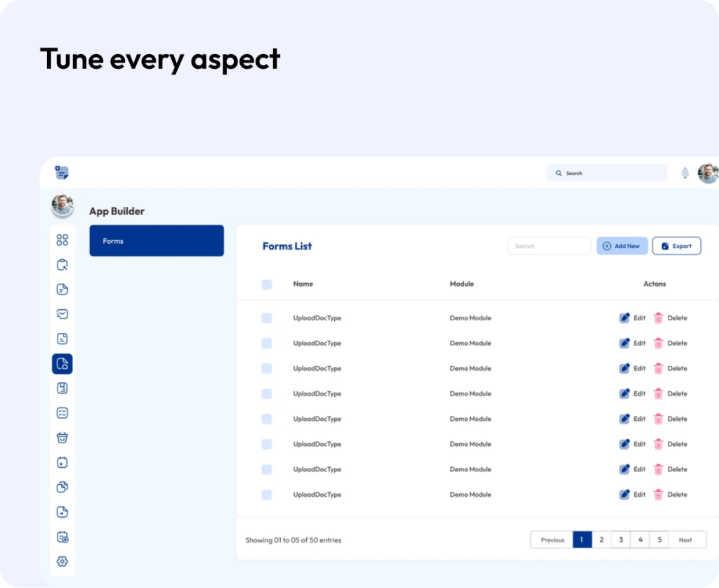
Task: Click the shopping basket sidebar icon
Action: (x=62, y=438)
